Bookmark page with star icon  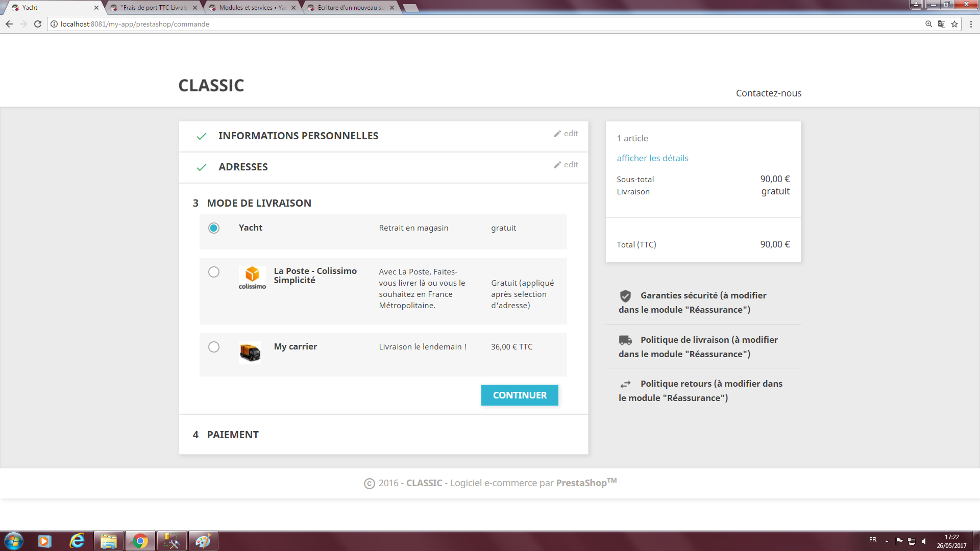954,24
